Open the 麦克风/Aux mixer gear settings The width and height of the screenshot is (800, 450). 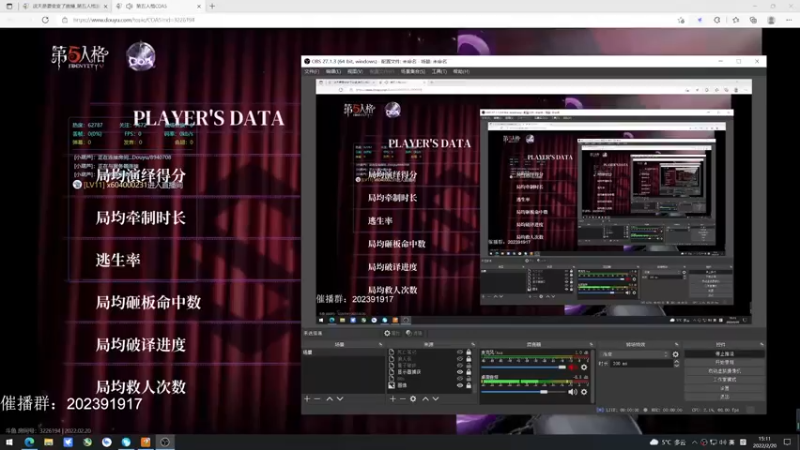click(584, 367)
